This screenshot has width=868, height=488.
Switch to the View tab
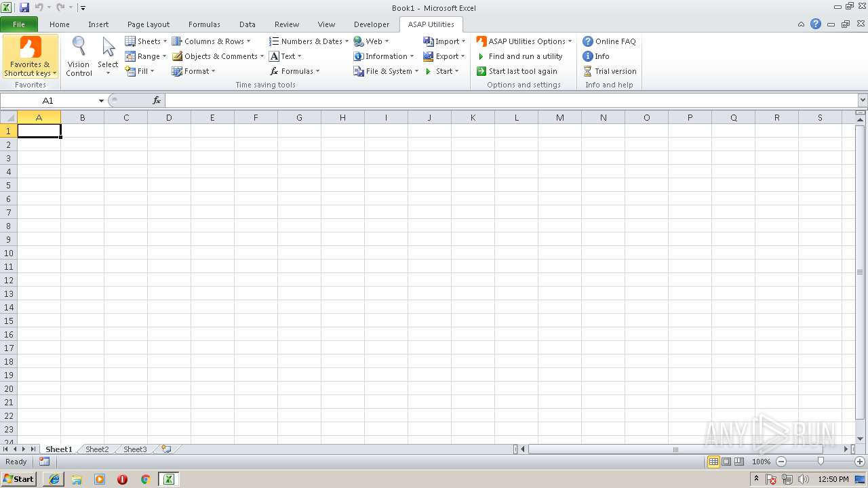pyautogui.click(x=326, y=24)
